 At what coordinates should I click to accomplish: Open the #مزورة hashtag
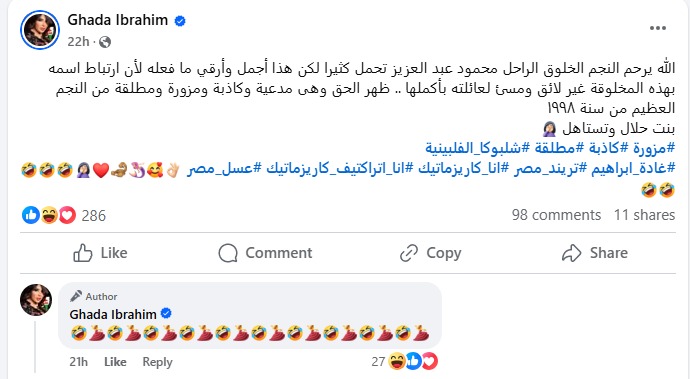click(x=653, y=147)
